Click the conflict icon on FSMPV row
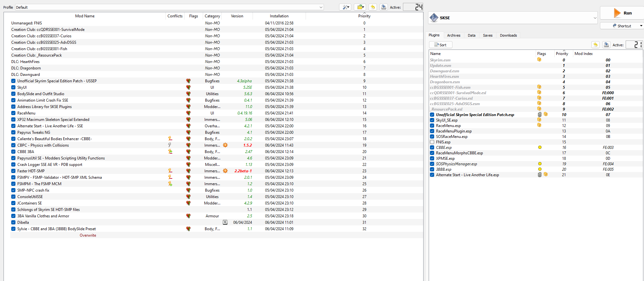The height and width of the screenshot is (281, 644). (x=170, y=177)
